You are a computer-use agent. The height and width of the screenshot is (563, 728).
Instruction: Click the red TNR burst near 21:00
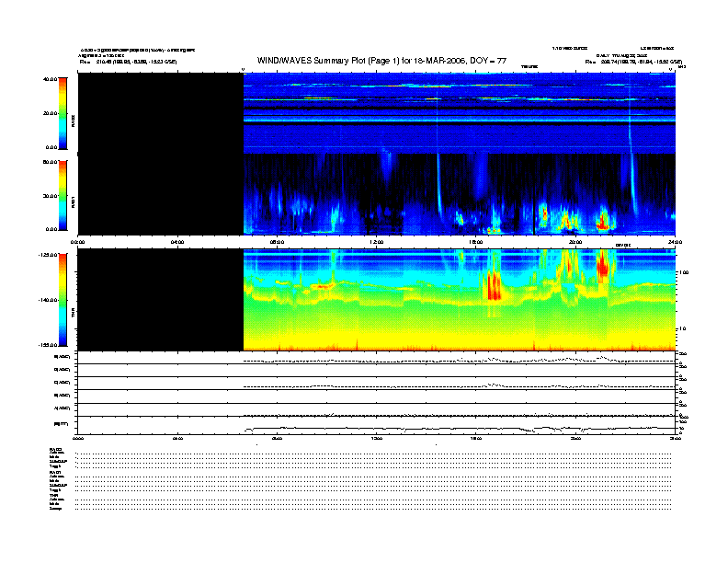click(602, 266)
